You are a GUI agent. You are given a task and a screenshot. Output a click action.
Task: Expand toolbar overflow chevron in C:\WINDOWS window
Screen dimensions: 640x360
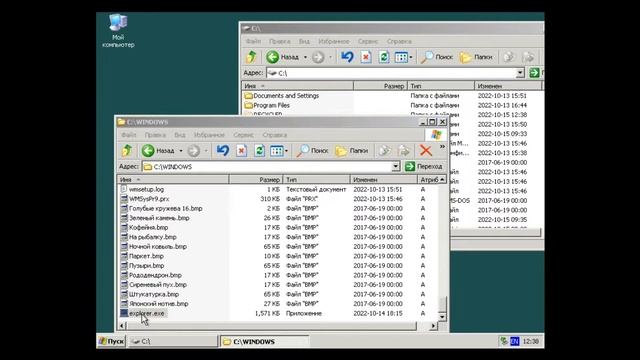pyautogui.click(x=442, y=146)
